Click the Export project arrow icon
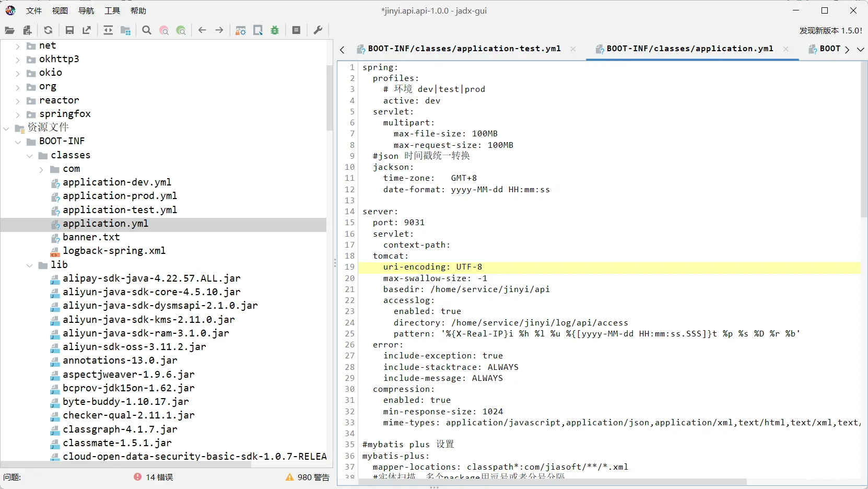This screenshot has width=868, height=489. coord(87,30)
